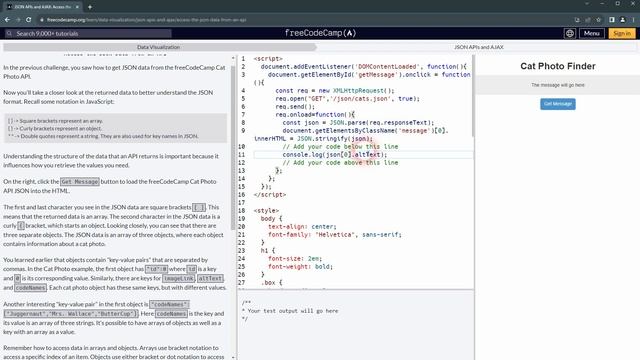Go to freeCodeCamp home via the logo
Image resolution: width=640 pixels, height=360 pixels.
[320, 33]
